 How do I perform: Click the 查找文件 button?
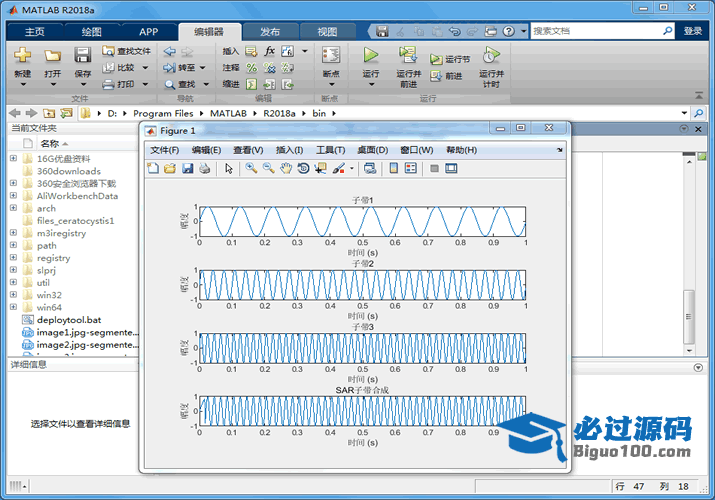click(126, 51)
